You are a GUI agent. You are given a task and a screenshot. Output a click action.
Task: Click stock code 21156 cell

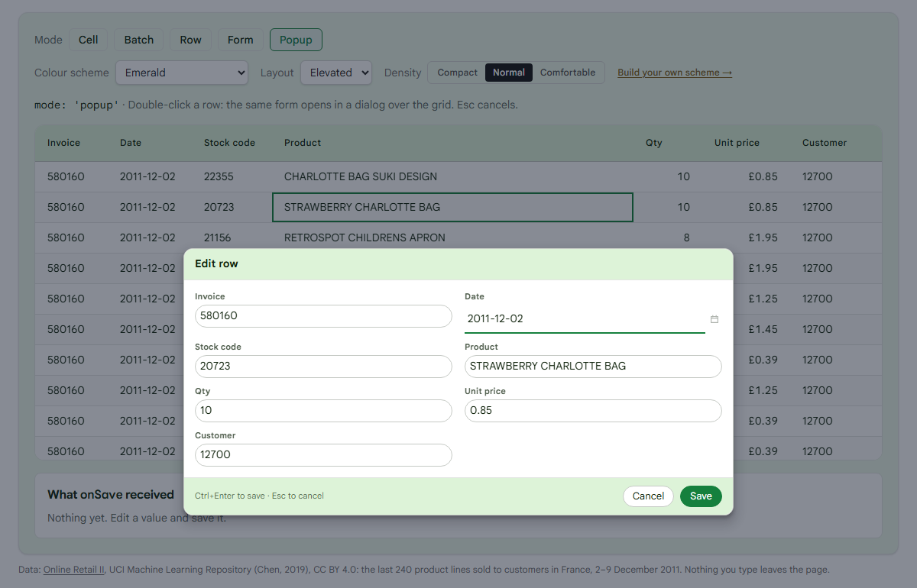[232, 237]
